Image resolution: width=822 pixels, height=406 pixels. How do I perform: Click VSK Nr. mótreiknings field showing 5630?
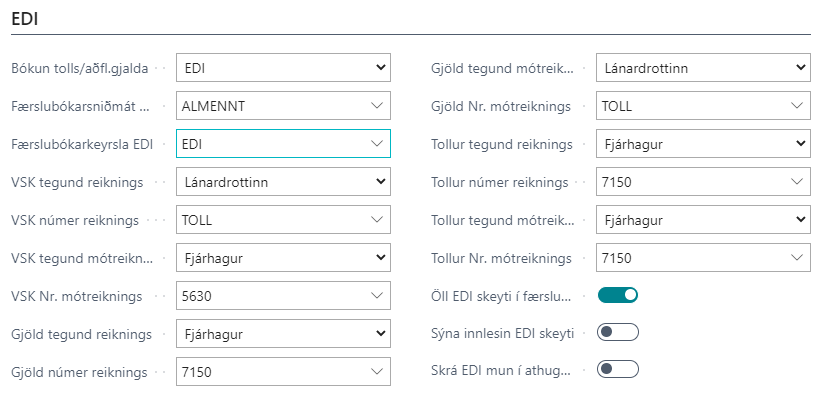tap(270, 295)
